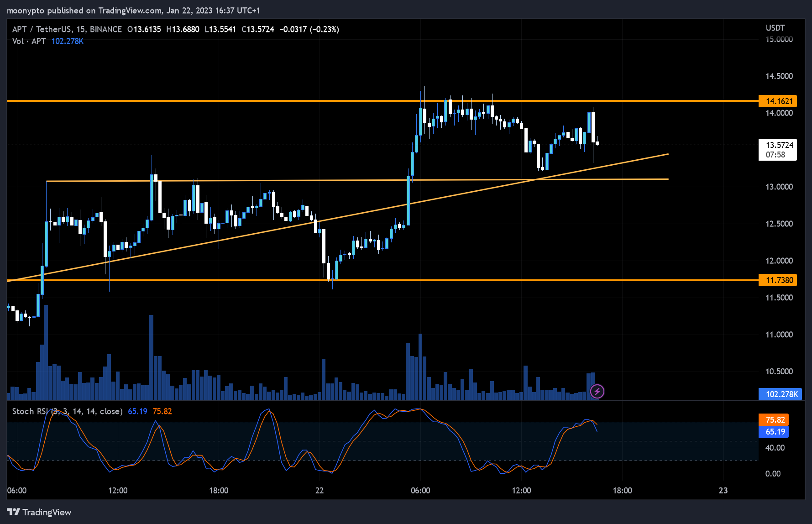Click the 11.0000 price axis label
Screen dimensions: 812x524
[x=779, y=335]
